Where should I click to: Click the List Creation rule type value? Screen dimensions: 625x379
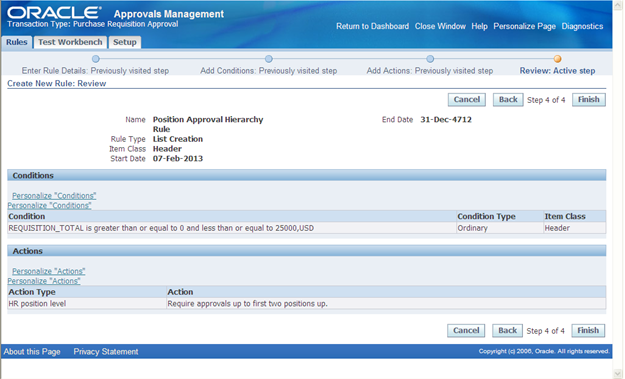(x=178, y=139)
